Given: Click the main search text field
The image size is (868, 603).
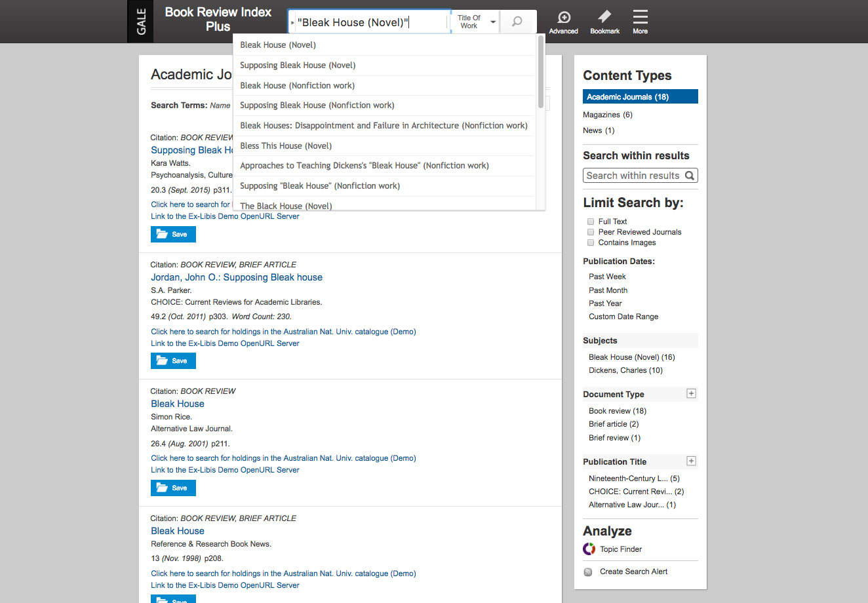Looking at the screenshot, I should [370, 22].
